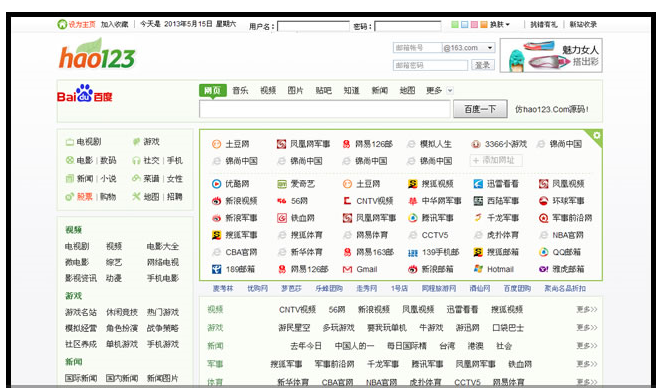Open the settings gear in green corner

coord(597,135)
